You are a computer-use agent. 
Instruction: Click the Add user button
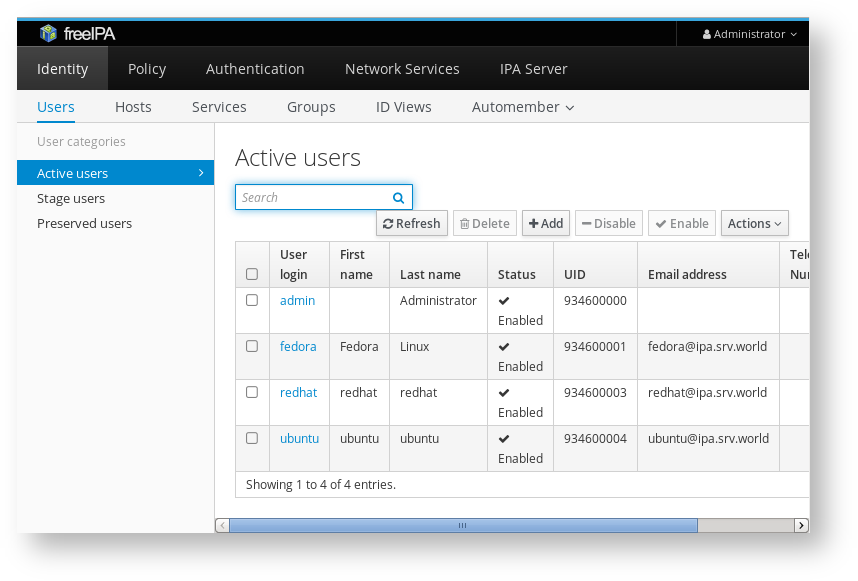(x=546, y=224)
